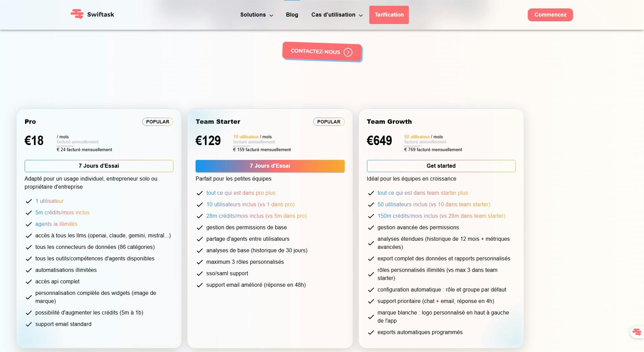This screenshot has width=644, height=352.
Task: Open the Cas d'utilisation dropdown
Action: tap(336, 15)
